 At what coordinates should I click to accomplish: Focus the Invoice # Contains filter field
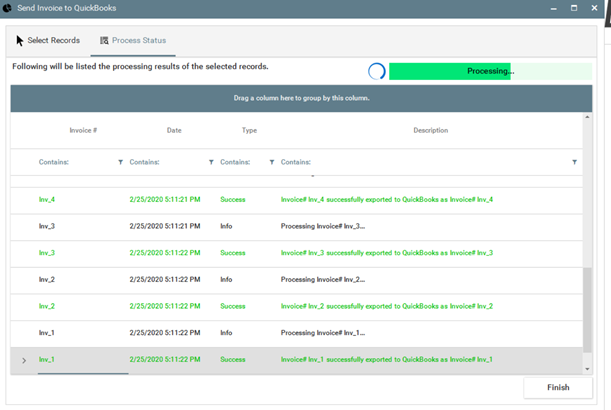point(75,162)
